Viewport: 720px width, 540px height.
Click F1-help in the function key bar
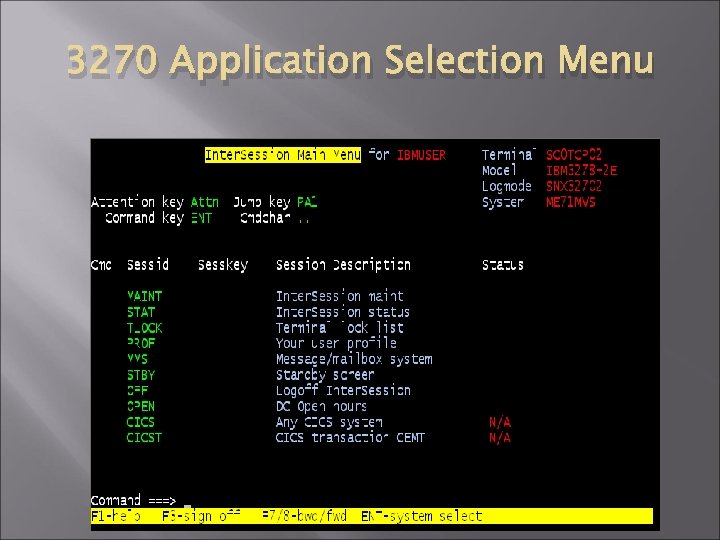116,516
